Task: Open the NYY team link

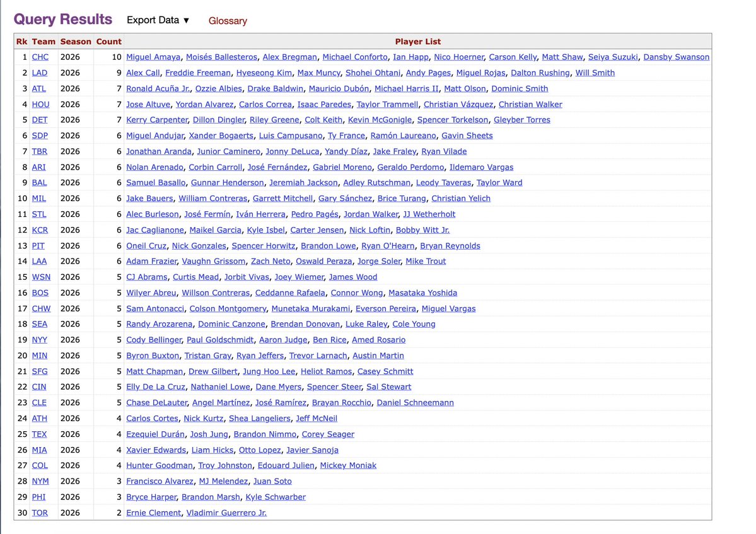Action: (x=40, y=340)
